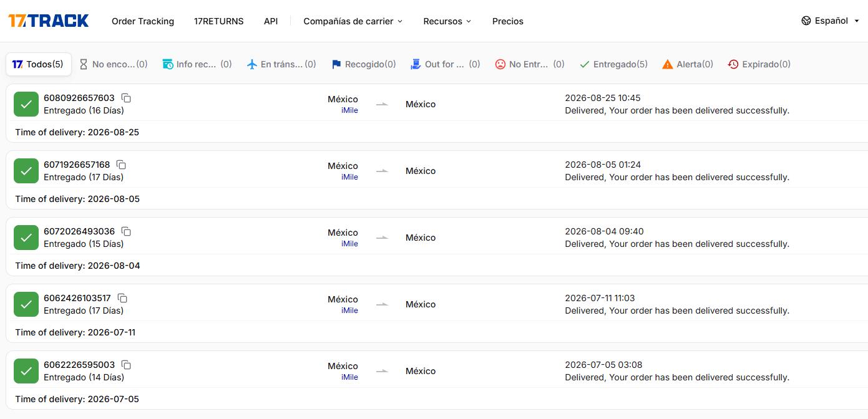The image size is (868, 419).
Task: Switch to Out for delivery tab
Action: coord(446,64)
